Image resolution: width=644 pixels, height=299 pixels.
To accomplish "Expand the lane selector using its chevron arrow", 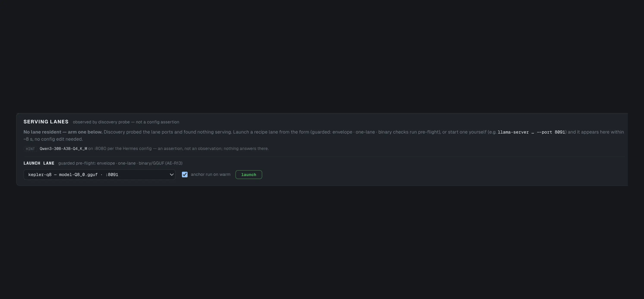I will (172, 175).
